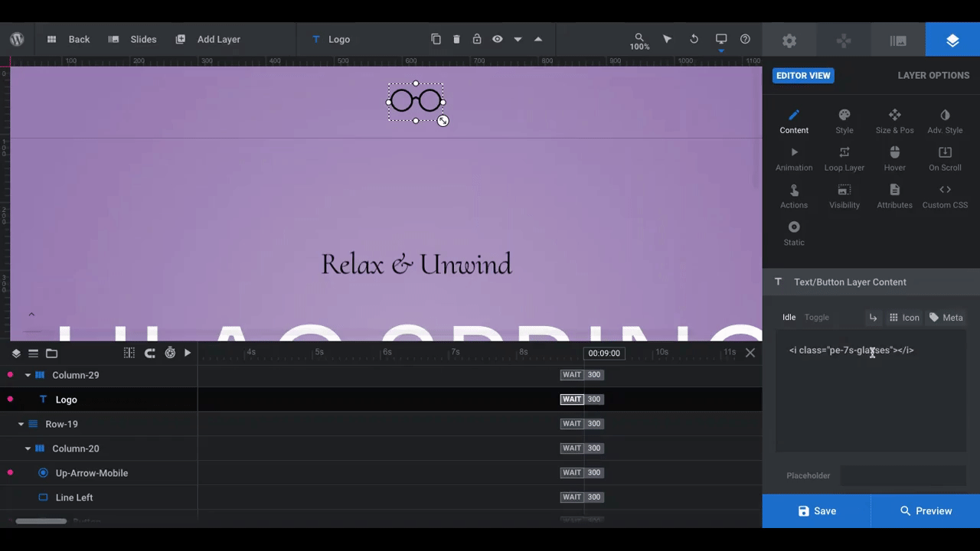980x551 pixels.
Task: Toggle Logo layer visibility eye icon
Action: pyautogui.click(x=497, y=39)
